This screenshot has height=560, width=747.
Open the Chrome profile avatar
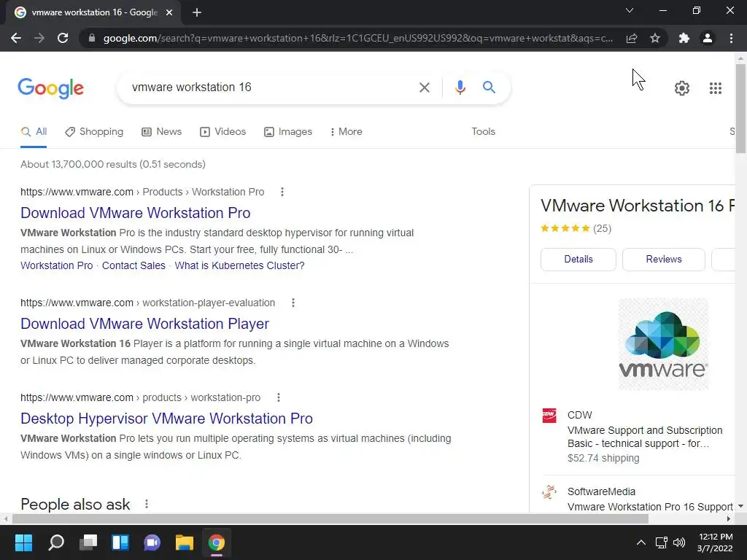coord(708,38)
